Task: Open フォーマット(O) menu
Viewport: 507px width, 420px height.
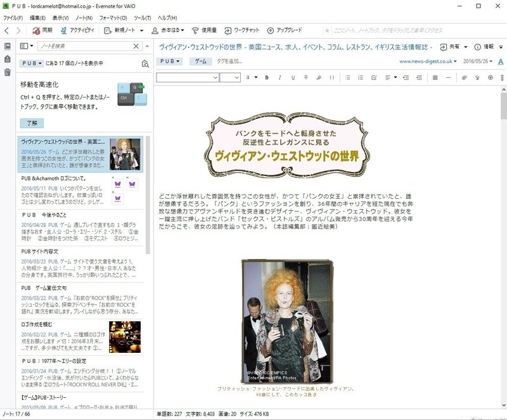Action: pyautogui.click(x=113, y=18)
